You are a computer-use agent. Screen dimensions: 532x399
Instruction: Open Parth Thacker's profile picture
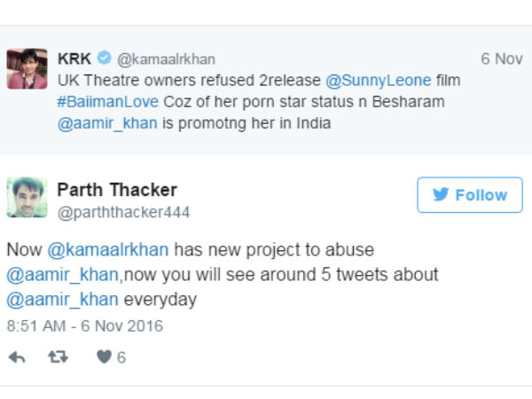tap(27, 197)
